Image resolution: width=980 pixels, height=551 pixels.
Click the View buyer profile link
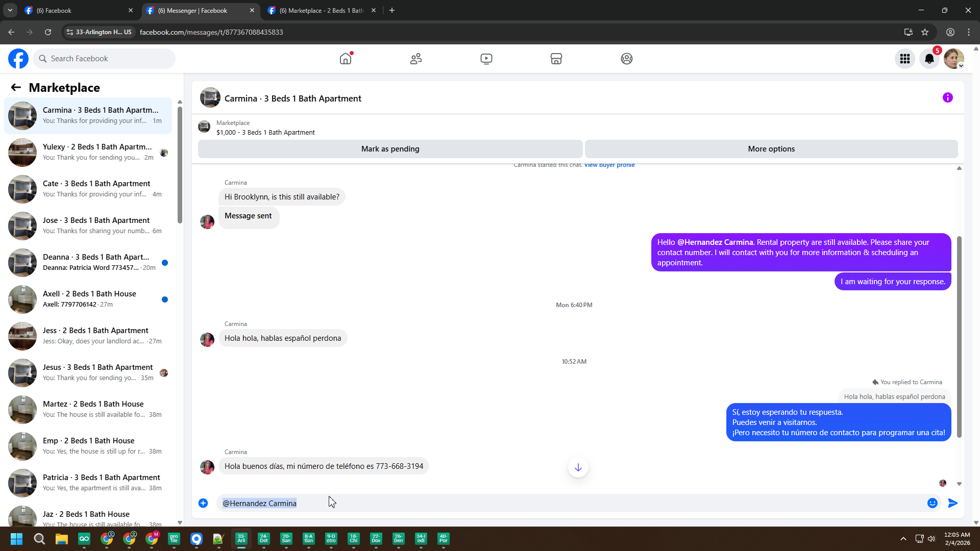click(x=609, y=165)
